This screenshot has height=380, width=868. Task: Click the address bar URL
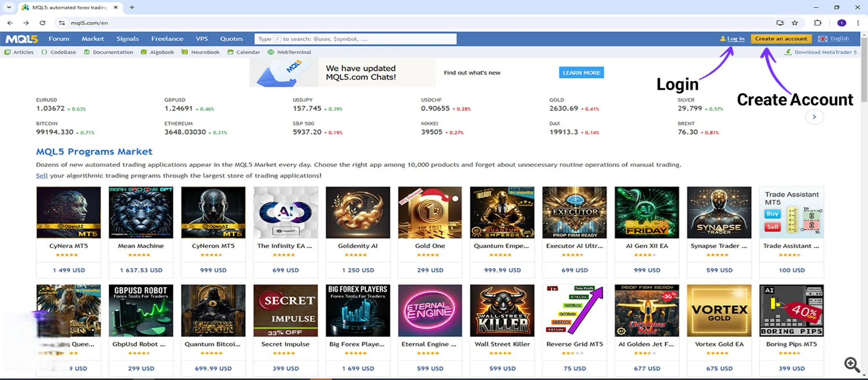pos(89,23)
